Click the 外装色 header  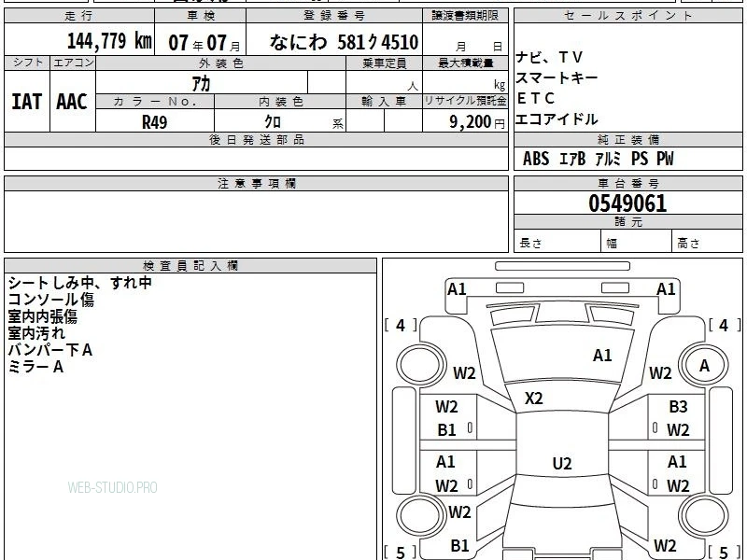coord(220,63)
